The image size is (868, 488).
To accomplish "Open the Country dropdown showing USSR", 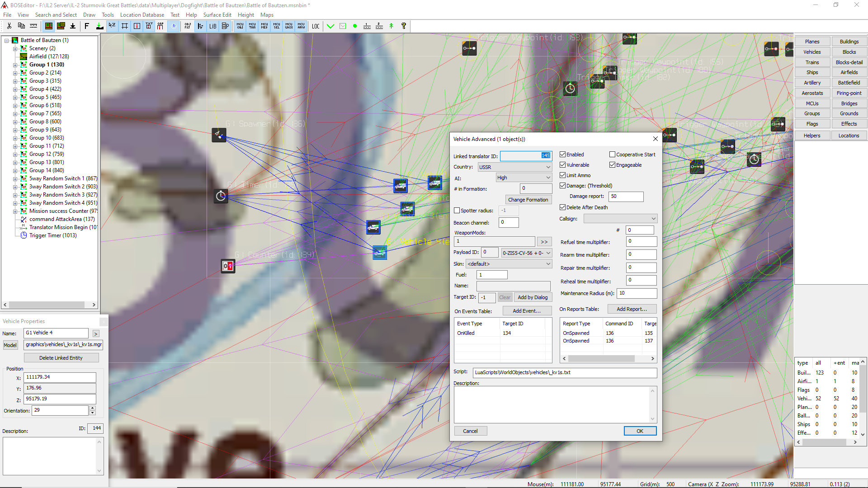I will [x=515, y=167].
